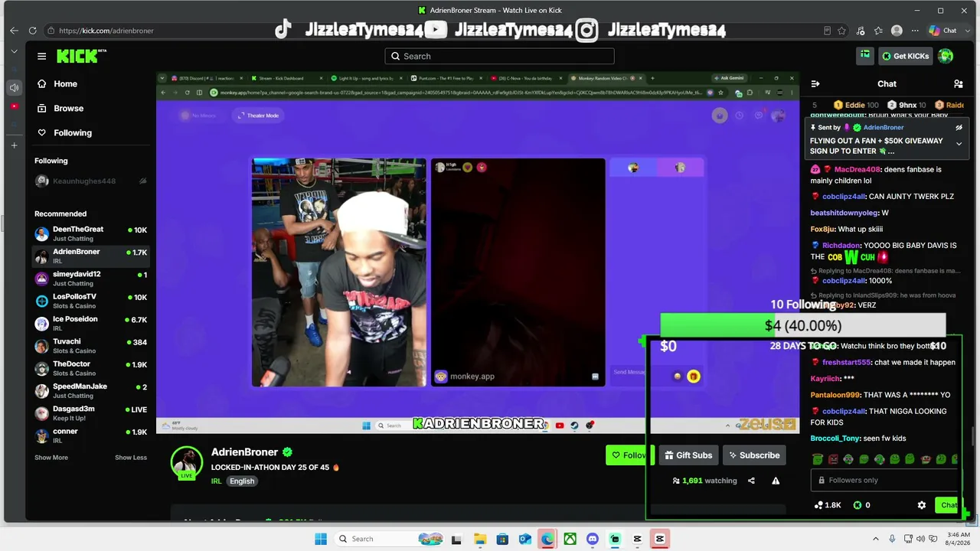
Task: Click the microphone icon in system tray
Action: tap(891, 539)
